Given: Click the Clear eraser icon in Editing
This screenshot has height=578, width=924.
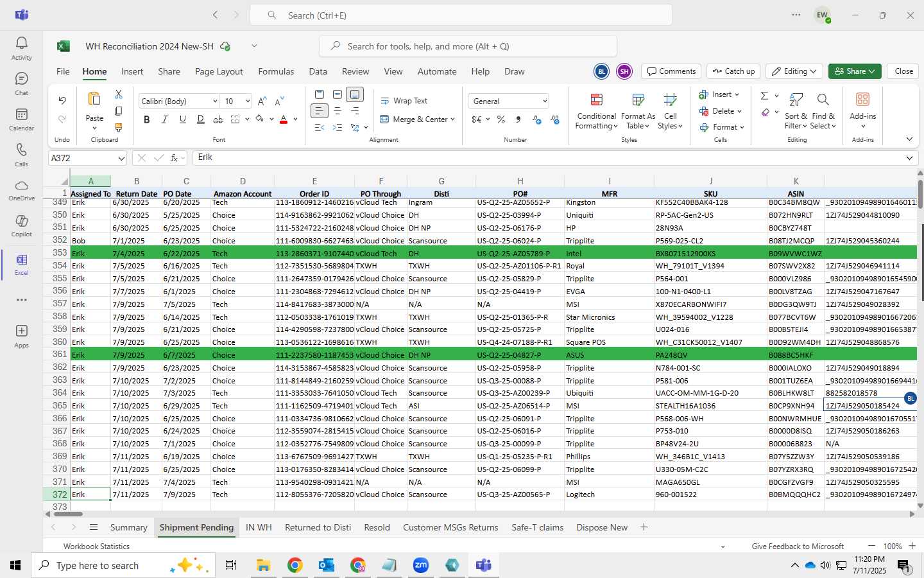Looking at the screenshot, I should [x=766, y=112].
